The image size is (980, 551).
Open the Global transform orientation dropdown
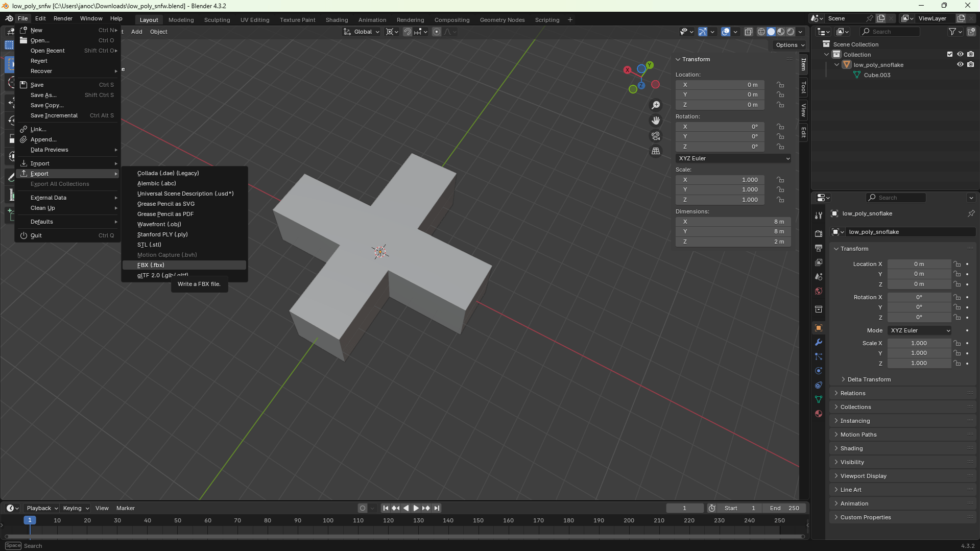click(362, 32)
